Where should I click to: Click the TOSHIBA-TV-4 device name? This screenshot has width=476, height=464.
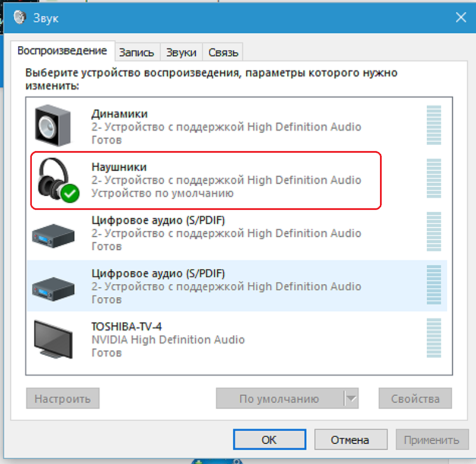pyautogui.click(x=127, y=327)
